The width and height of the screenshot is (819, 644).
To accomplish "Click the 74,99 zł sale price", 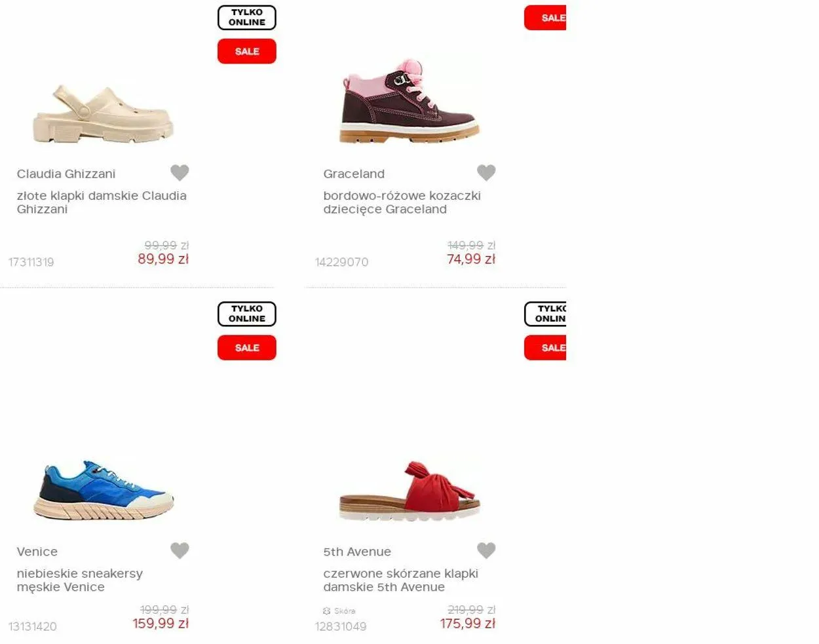I will pos(471,259).
